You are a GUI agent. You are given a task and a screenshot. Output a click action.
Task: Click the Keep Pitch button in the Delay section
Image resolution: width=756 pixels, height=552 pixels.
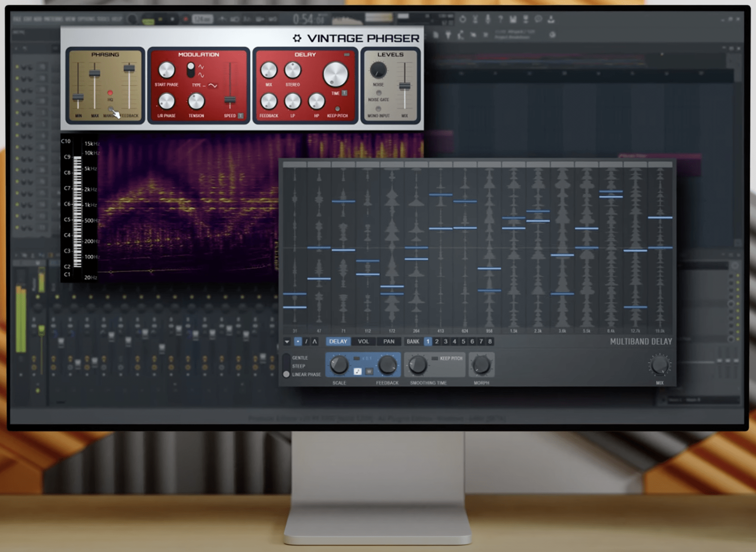click(x=337, y=108)
